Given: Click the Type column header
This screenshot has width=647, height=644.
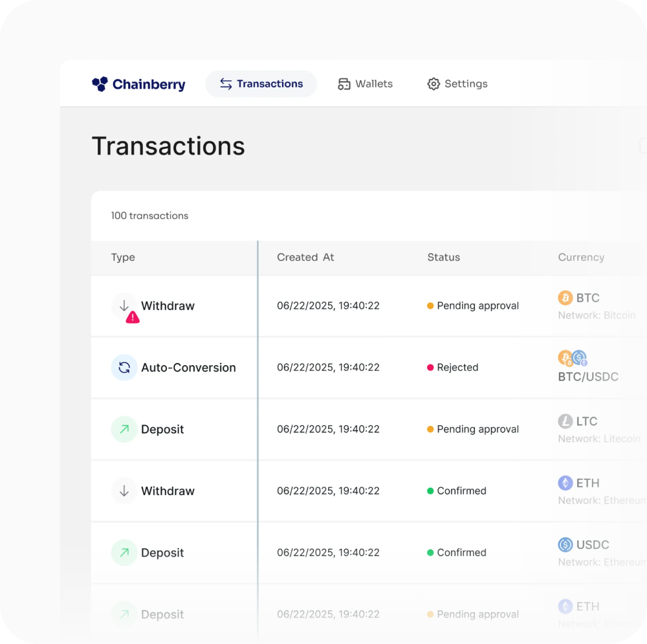Looking at the screenshot, I should pyautogui.click(x=123, y=258).
